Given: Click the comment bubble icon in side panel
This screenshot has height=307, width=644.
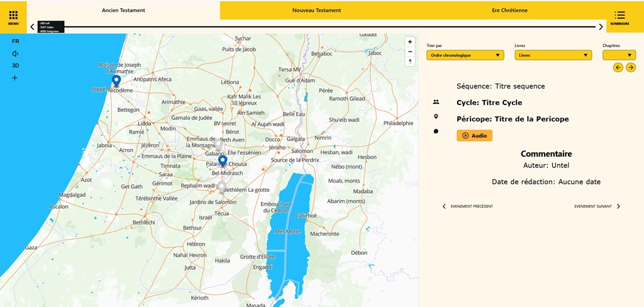Looking at the screenshot, I should [436, 131].
